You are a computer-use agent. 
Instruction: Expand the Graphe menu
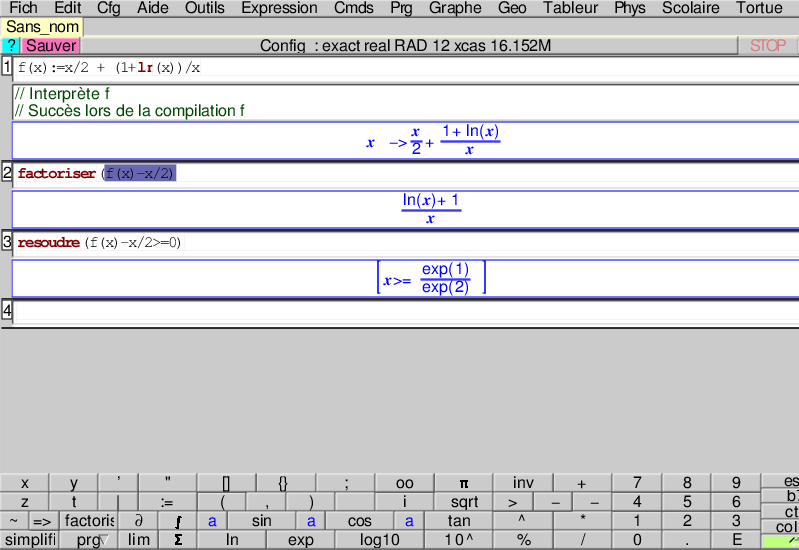point(455,8)
